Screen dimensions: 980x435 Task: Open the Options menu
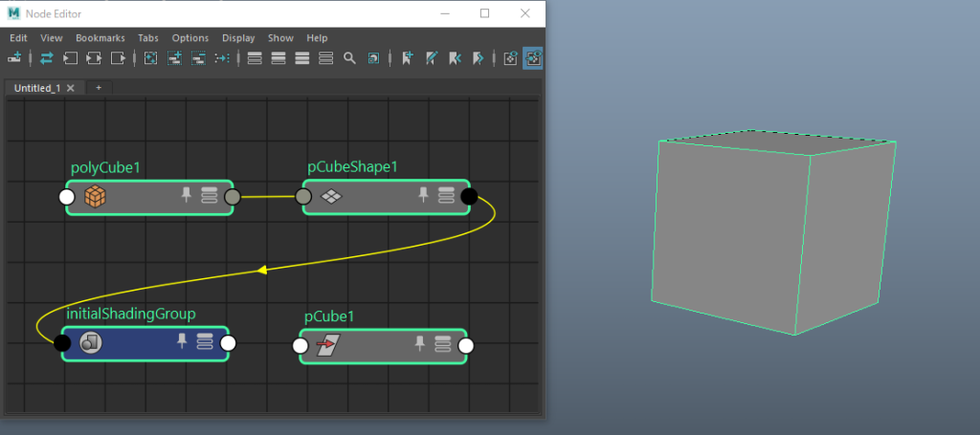pos(190,38)
